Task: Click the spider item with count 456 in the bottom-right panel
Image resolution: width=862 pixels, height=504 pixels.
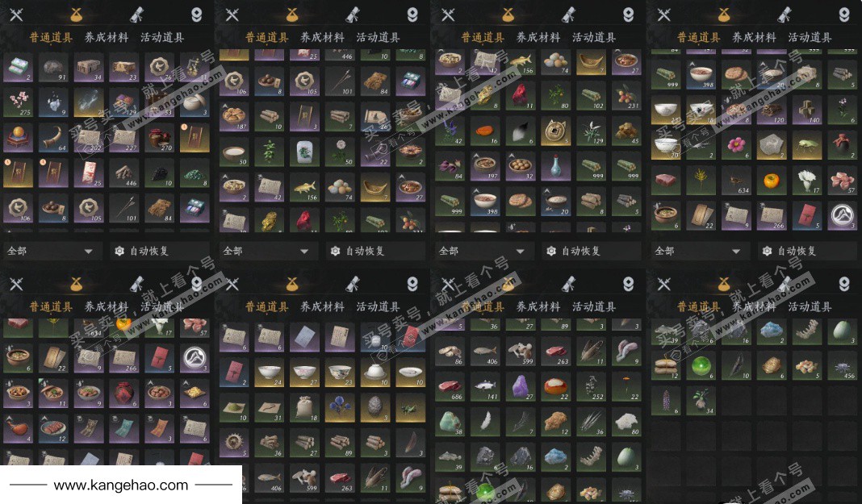Action: (x=842, y=365)
